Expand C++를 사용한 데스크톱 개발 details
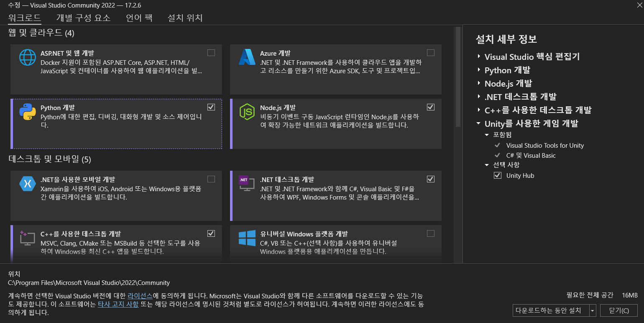 click(479, 110)
